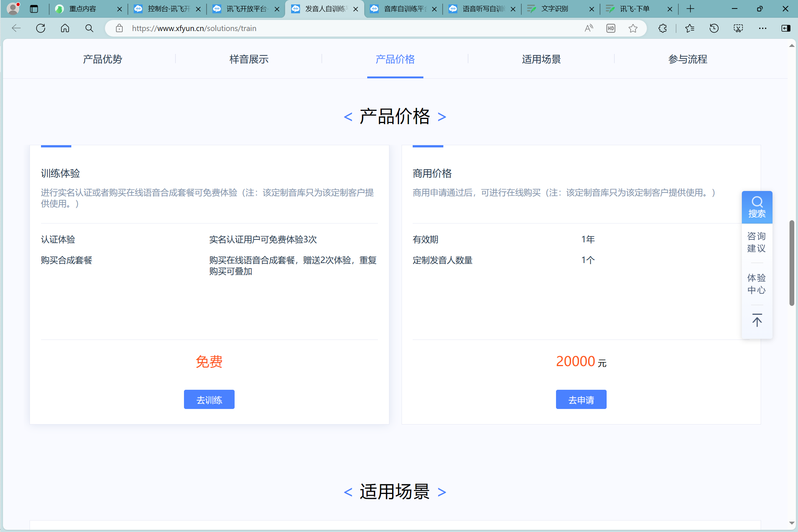Open a new browser tab
Viewport: 798px width, 532px height.
coord(690,9)
